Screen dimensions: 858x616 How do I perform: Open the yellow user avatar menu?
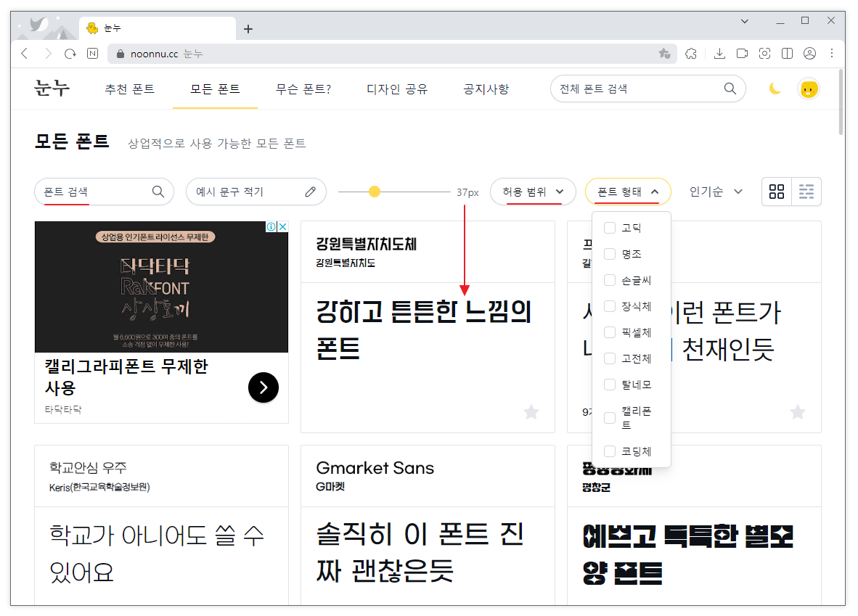coord(809,89)
